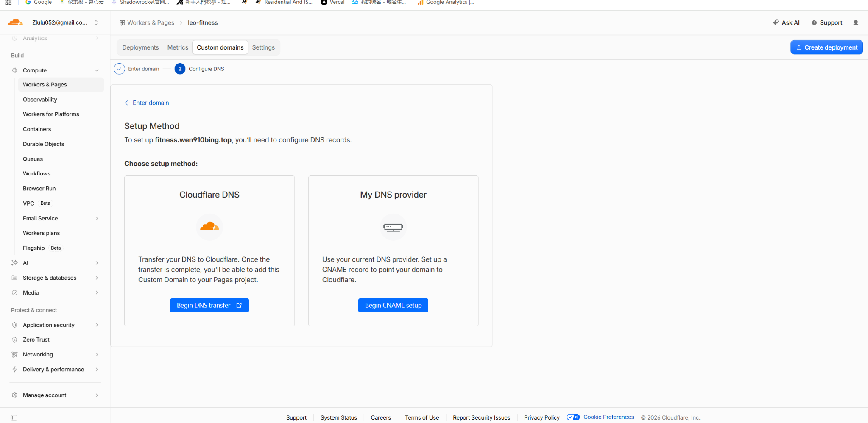The width and height of the screenshot is (868, 423).
Task: Toggle the Cookie Preferences privacy icon
Action: pos(573,417)
